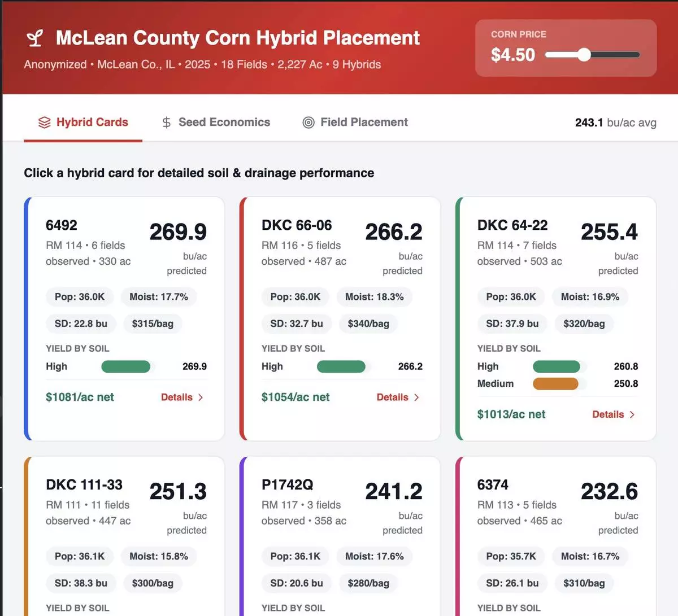The width and height of the screenshot is (678, 616).
Task: Click the dollar sign icon for Seed Economics
Action: coord(166,122)
